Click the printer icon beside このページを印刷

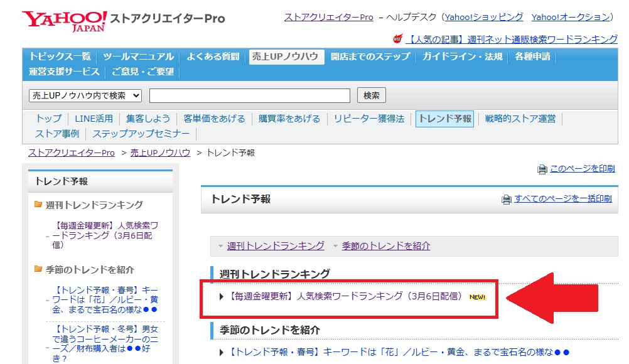pos(542,169)
